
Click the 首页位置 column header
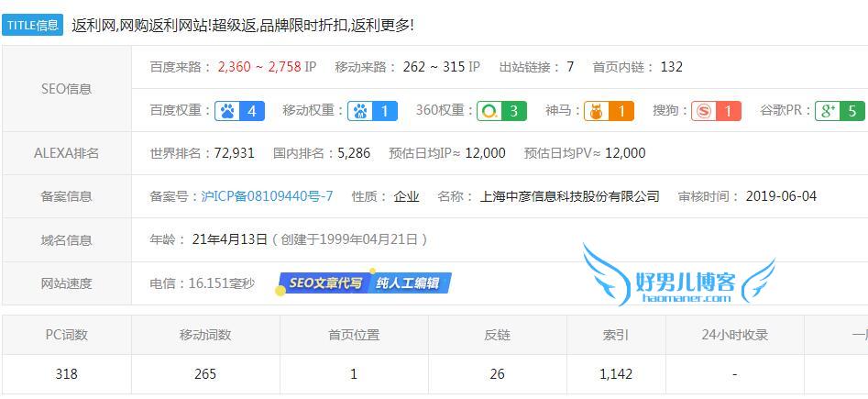coord(354,335)
